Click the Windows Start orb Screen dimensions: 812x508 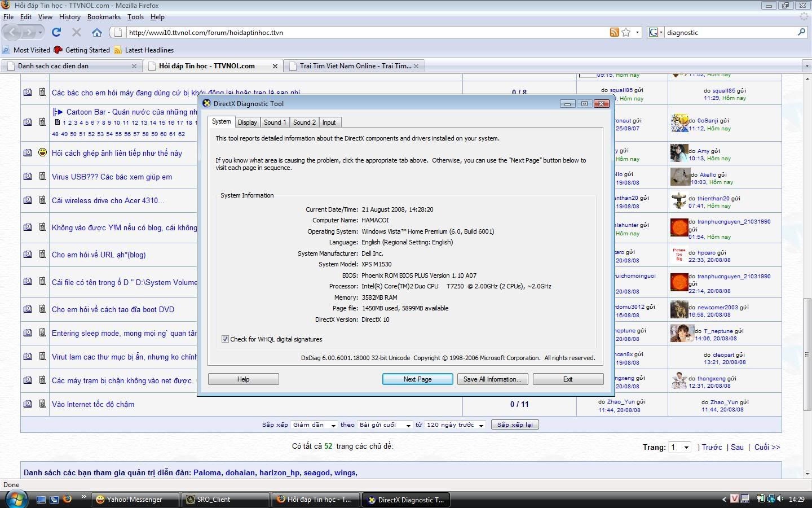(x=16, y=500)
